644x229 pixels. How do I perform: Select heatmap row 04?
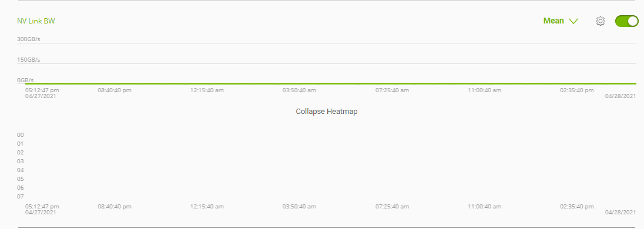click(x=20, y=170)
